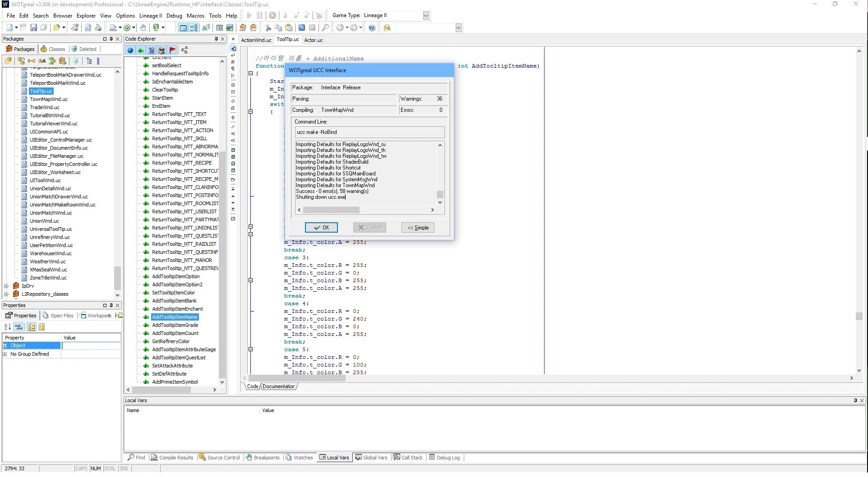The image size is (868, 477).
Task: Click the Find magnifying glass toolbar icon
Action: coord(325,28)
